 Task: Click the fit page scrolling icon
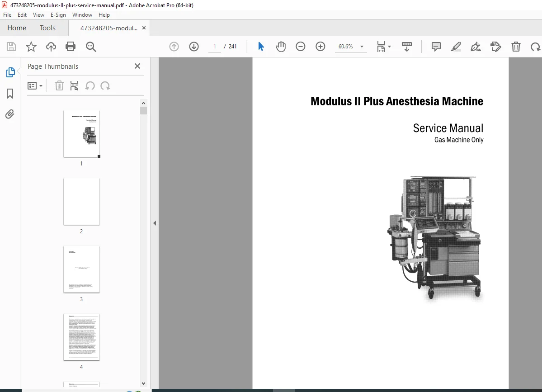pos(381,46)
